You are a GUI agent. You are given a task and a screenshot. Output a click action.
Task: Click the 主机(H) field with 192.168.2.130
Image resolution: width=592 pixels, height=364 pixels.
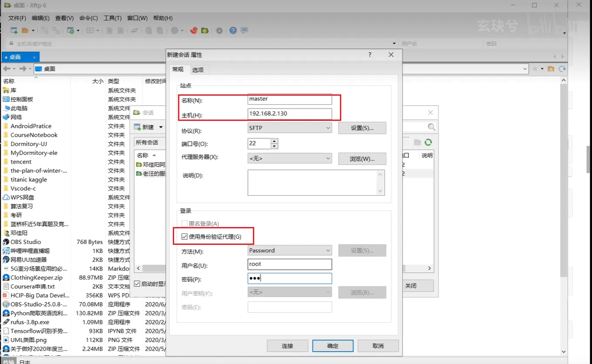point(289,114)
